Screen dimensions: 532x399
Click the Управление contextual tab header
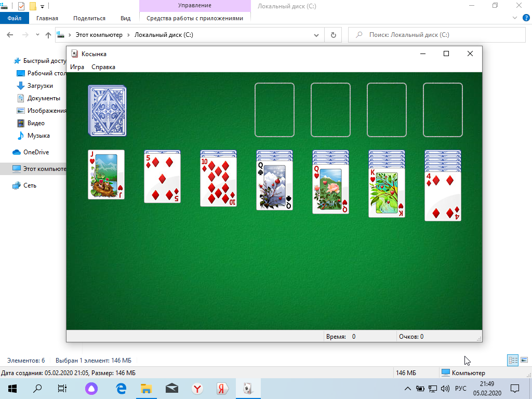(x=195, y=5)
